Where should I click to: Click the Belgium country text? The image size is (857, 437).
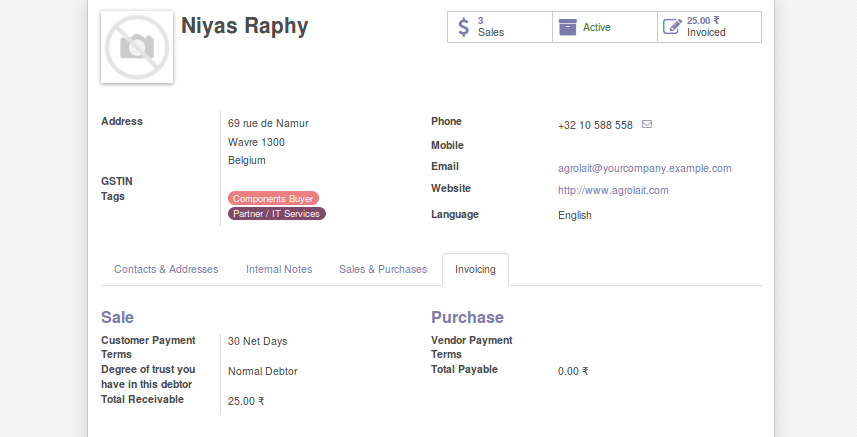coord(246,161)
